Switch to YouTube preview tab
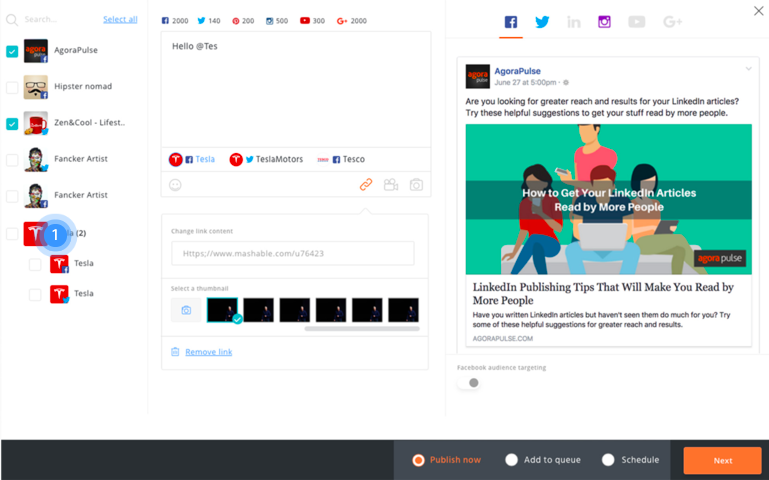Viewport: 769px width, 480px height. (637, 22)
